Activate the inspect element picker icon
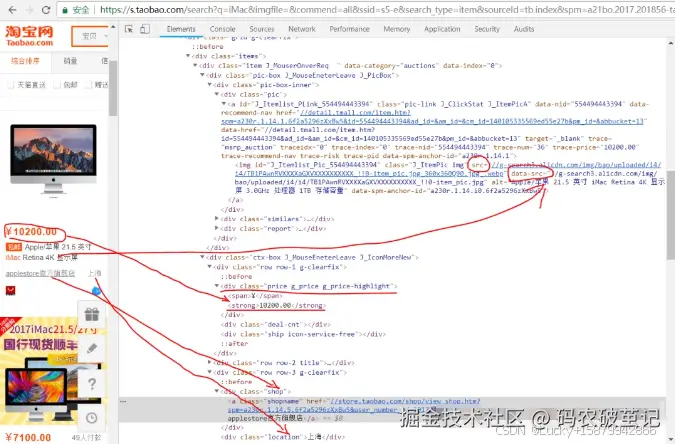The image size is (675, 444). (x=129, y=29)
